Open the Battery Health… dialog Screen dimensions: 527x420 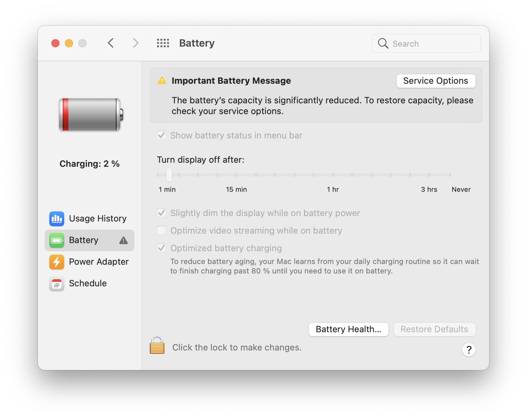coord(349,330)
